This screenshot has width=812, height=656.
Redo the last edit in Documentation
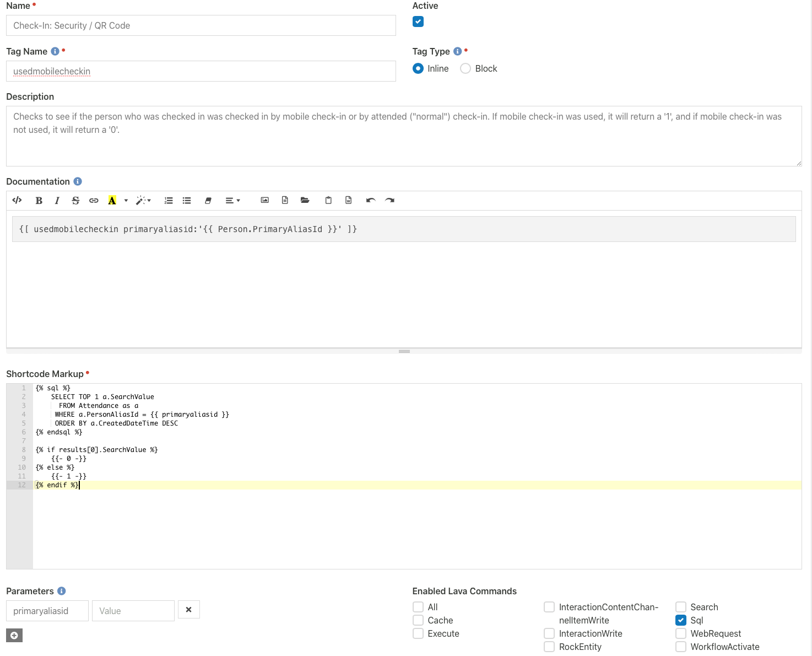[x=389, y=200]
